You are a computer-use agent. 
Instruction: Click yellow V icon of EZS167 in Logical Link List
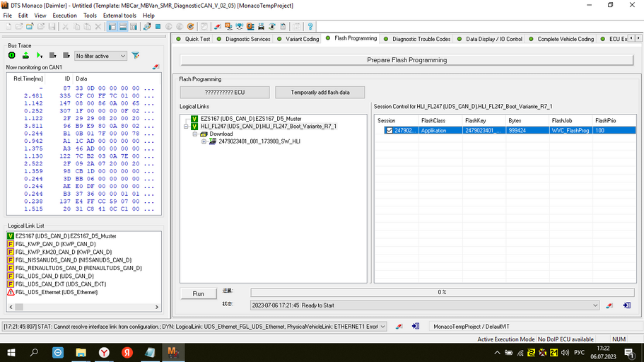click(11, 236)
